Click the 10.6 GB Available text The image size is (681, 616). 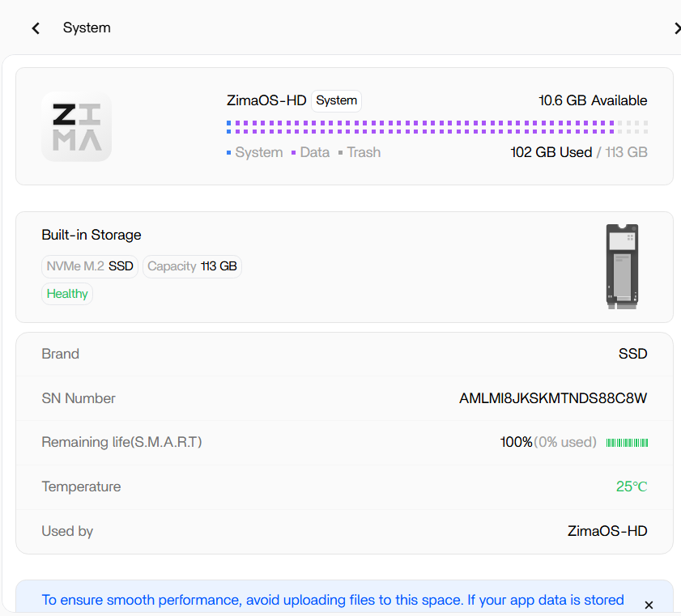point(593,100)
